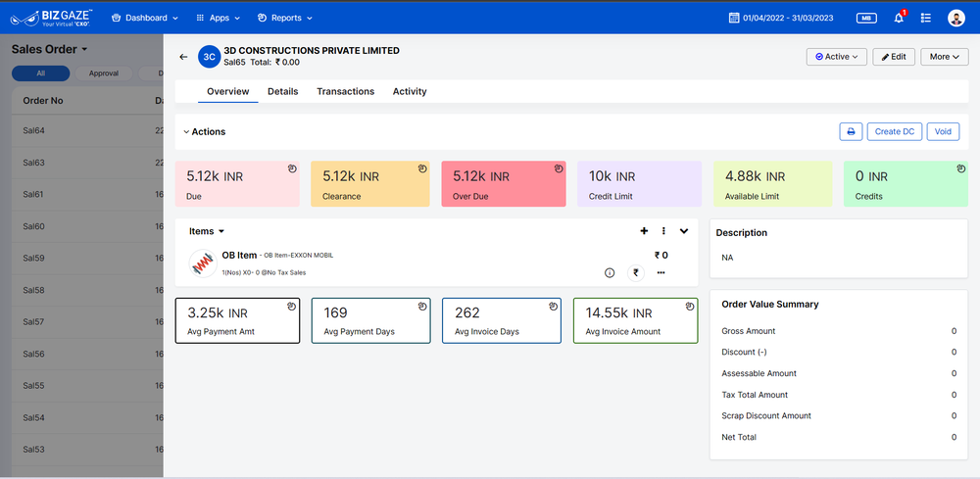Open the Apps menu
Viewport: 980px width, 479px height.
pos(219,18)
